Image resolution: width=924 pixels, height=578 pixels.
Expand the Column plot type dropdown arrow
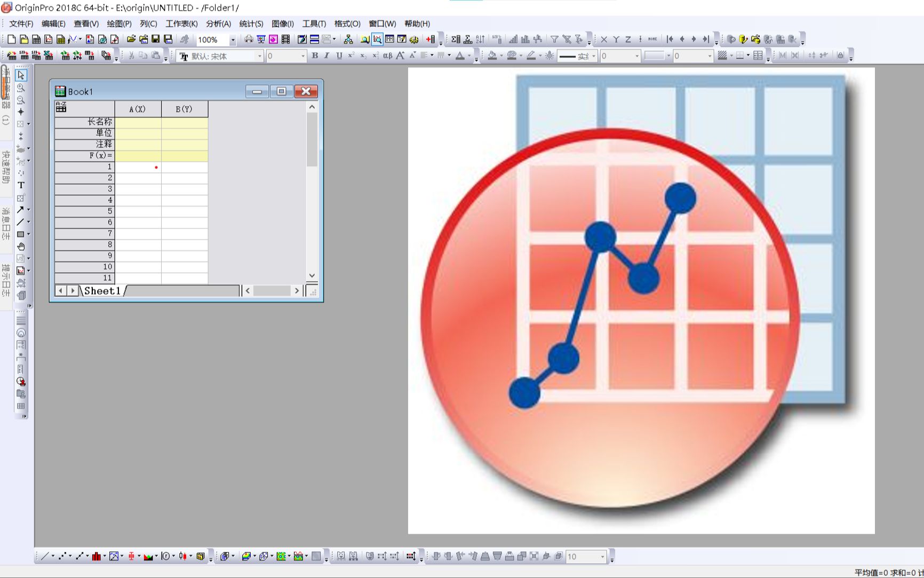point(105,556)
